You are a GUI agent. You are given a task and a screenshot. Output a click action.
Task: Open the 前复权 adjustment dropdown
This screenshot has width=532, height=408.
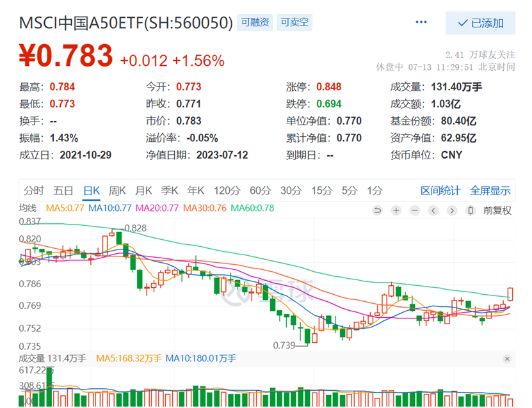pyautogui.click(x=497, y=211)
